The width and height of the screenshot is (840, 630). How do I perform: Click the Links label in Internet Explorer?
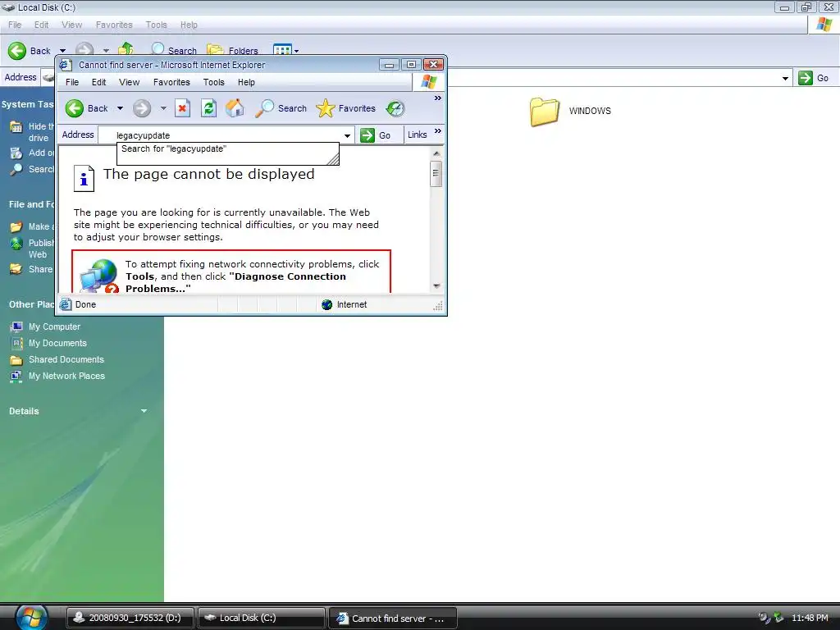(x=417, y=135)
